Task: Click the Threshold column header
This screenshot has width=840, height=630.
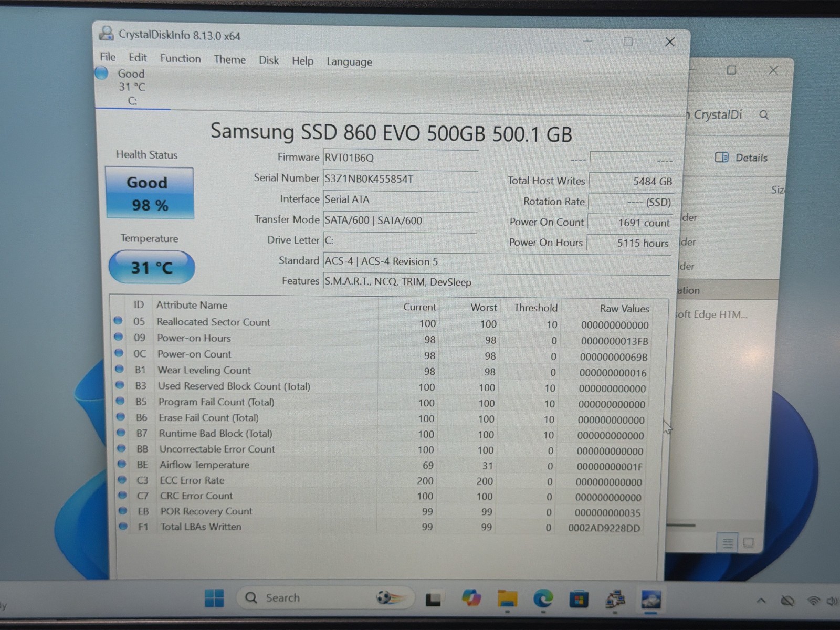Action: coord(535,308)
